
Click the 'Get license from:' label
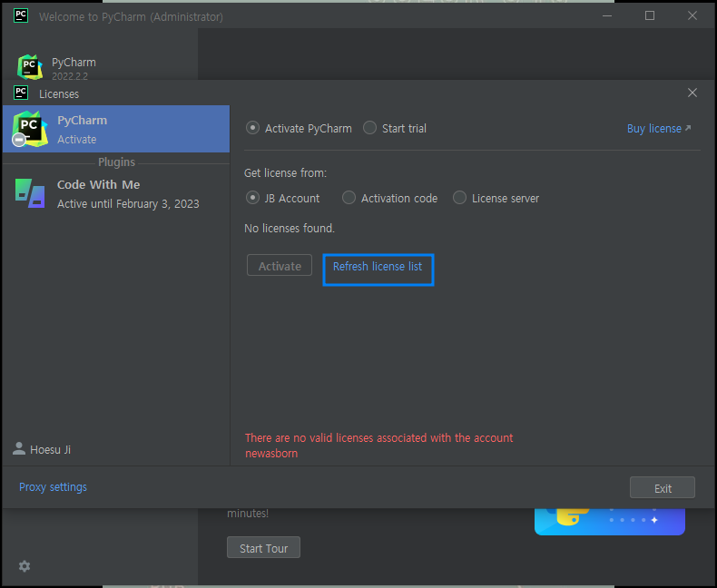pyautogui.click(x=285, y=172)
